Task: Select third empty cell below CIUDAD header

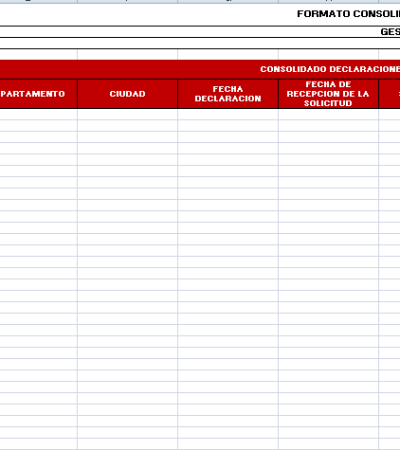Action: point(127,137)
